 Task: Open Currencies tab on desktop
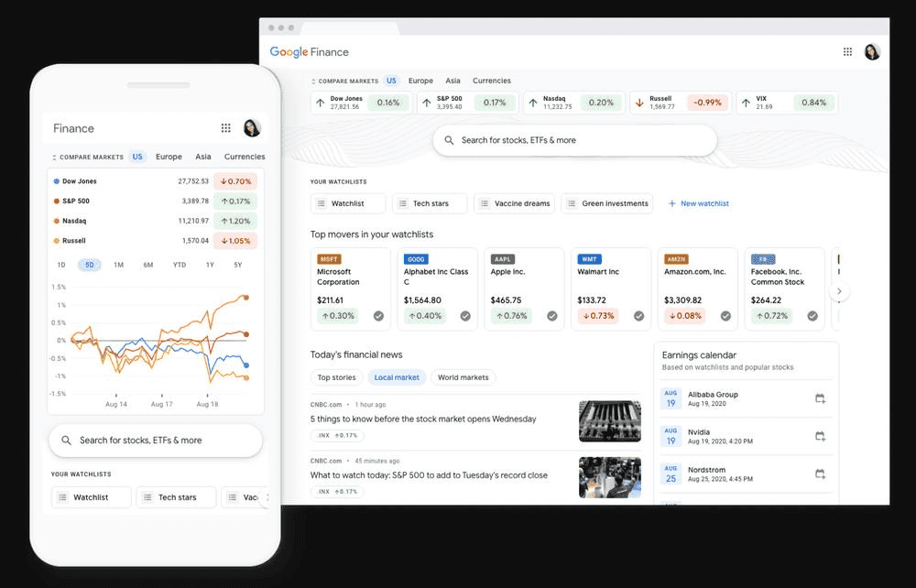click(491, 81)
